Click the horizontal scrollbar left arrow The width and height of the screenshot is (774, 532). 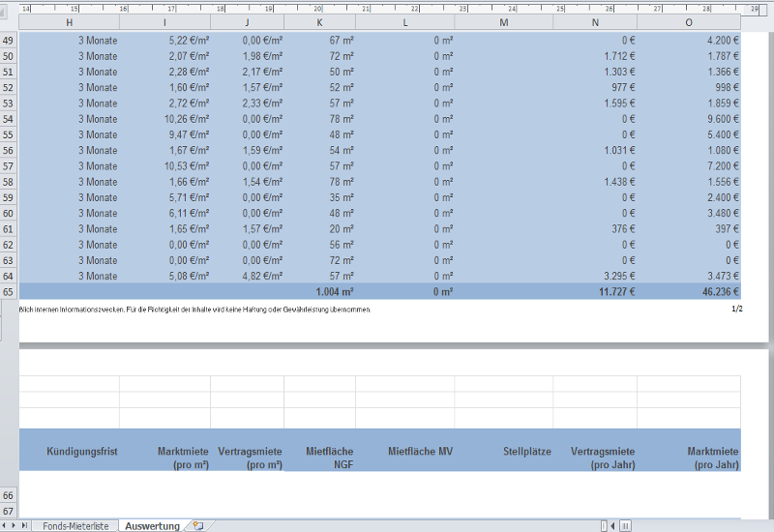(x=612, y=526)
